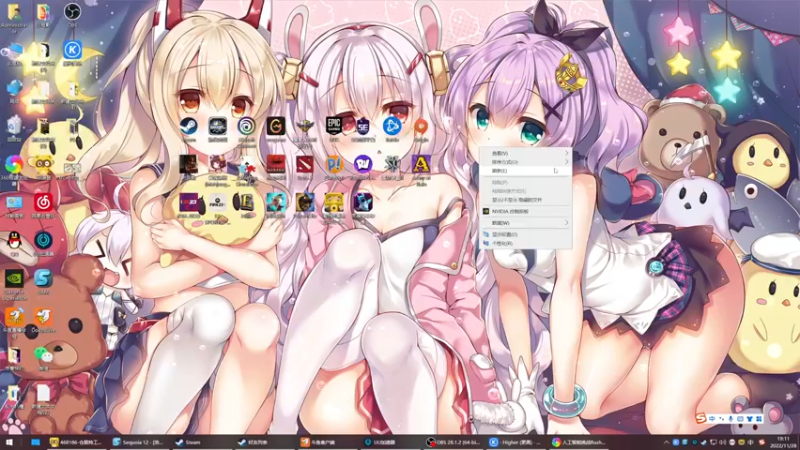Switch to Sequoia 12 taskbar window

pos(139,442)
